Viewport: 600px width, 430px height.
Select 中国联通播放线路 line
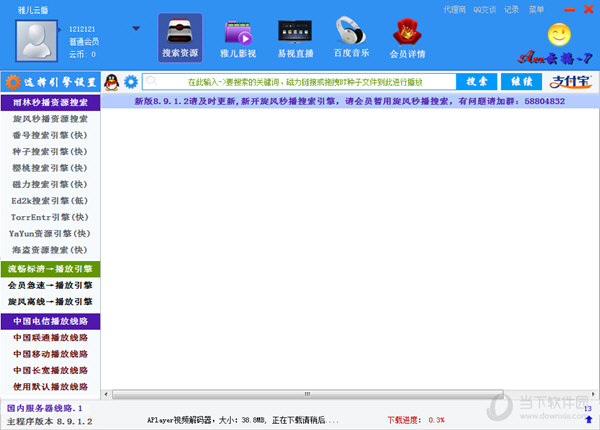click(51, 338)
